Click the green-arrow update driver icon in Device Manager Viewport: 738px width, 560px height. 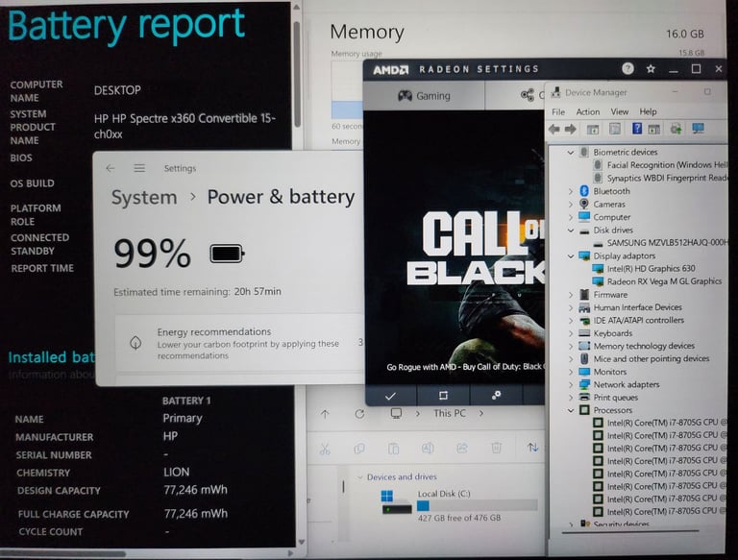pos(676,129)
